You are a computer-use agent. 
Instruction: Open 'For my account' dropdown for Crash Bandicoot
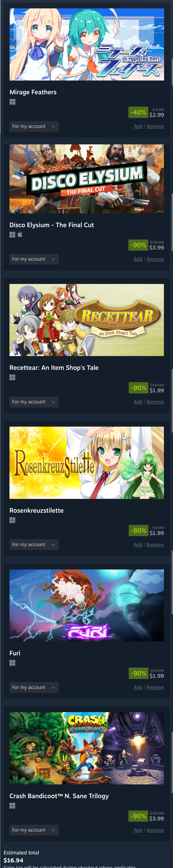(x=34, y=830)
